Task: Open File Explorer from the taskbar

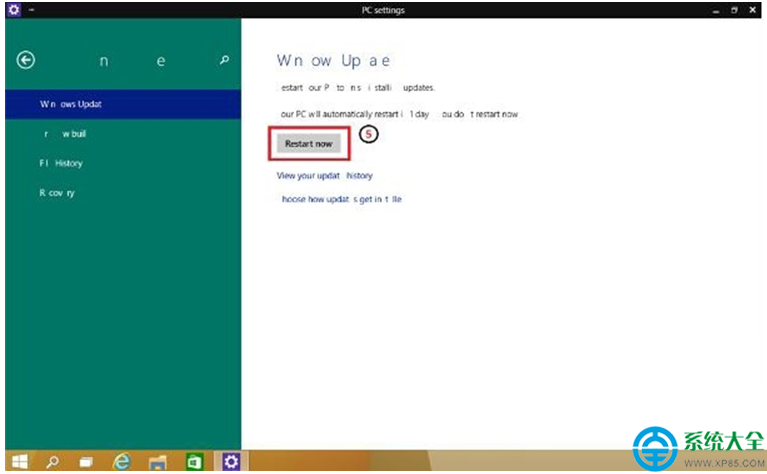Action: [158, 462]
